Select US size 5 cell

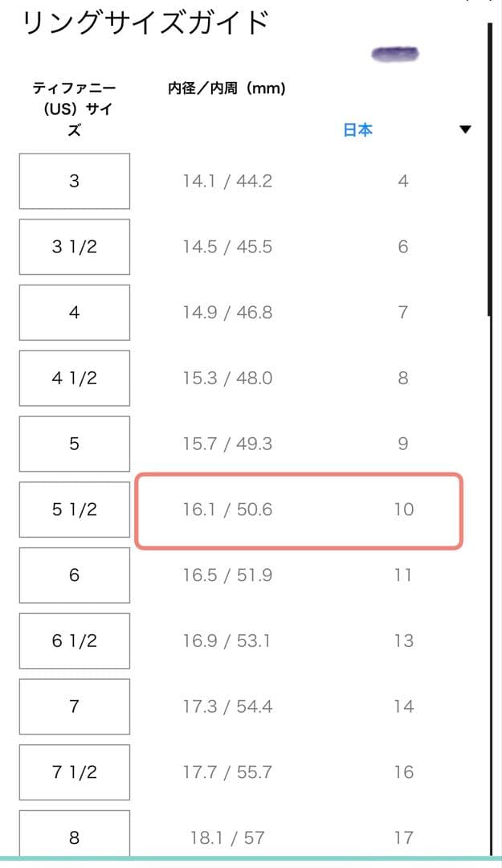pyautogui.click(x=74, y=444)
